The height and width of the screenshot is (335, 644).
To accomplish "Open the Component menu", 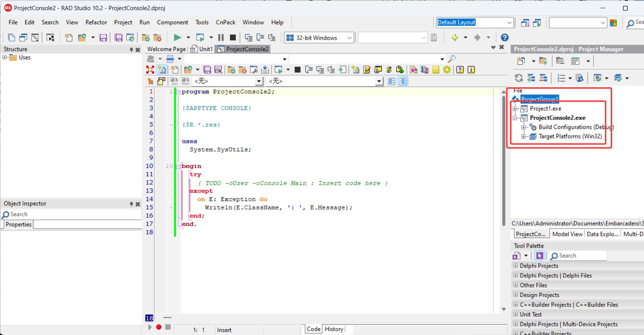I will click(x=172, y=22).
